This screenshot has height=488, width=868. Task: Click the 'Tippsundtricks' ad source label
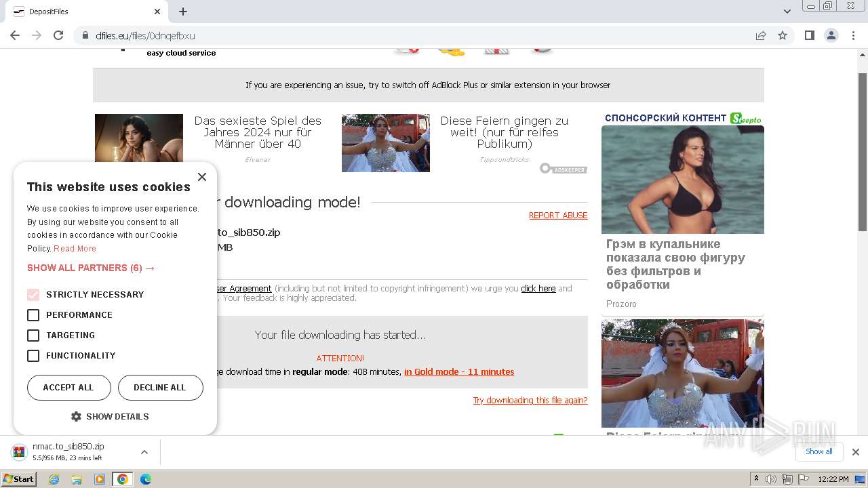504,160
